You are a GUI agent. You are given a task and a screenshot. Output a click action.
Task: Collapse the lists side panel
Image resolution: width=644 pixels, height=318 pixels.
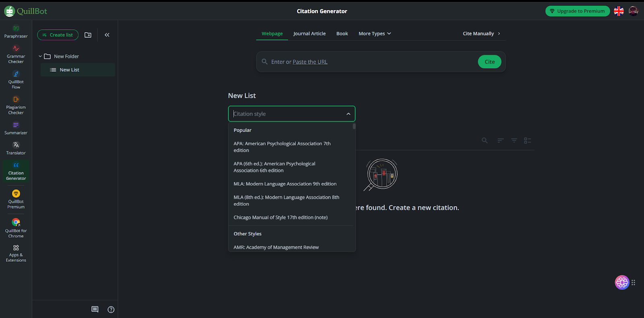(107, 35)
